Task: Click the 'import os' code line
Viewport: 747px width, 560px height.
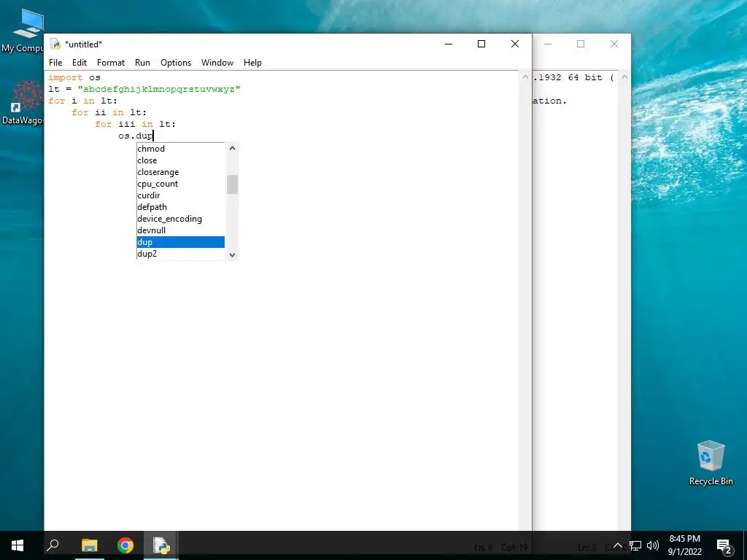Action: click(74, 77)
